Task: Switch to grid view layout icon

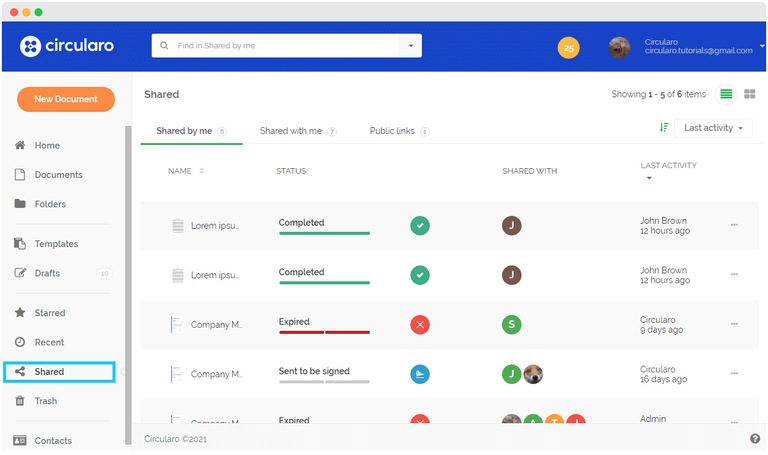Action: [749, 94]
